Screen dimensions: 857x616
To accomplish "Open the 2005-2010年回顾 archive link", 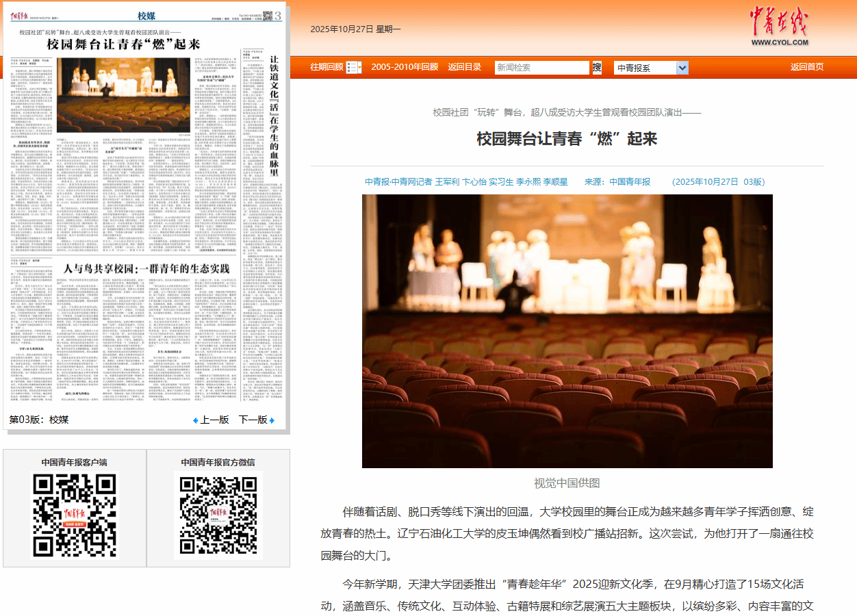I will pyautogui.click(x=404, y=67).
